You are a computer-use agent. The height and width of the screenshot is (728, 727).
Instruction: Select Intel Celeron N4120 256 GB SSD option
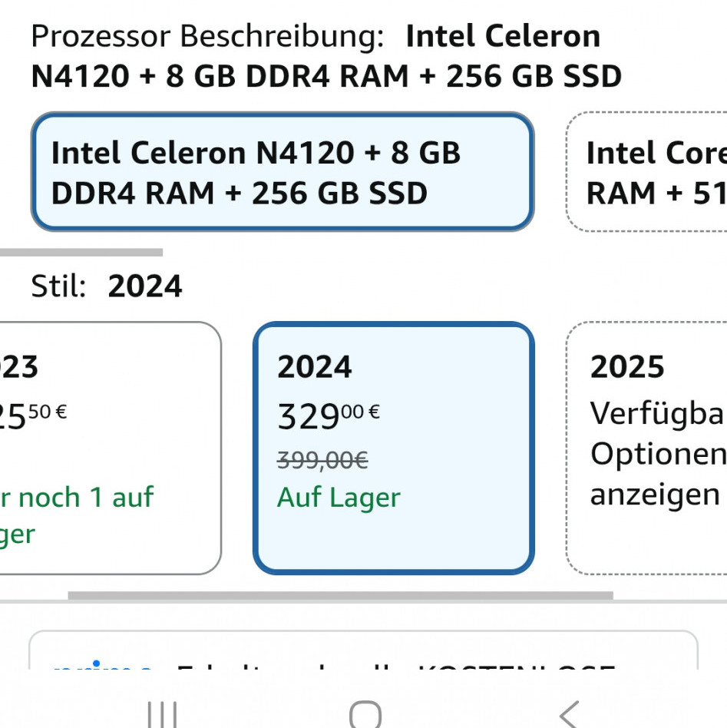(282, 173)
